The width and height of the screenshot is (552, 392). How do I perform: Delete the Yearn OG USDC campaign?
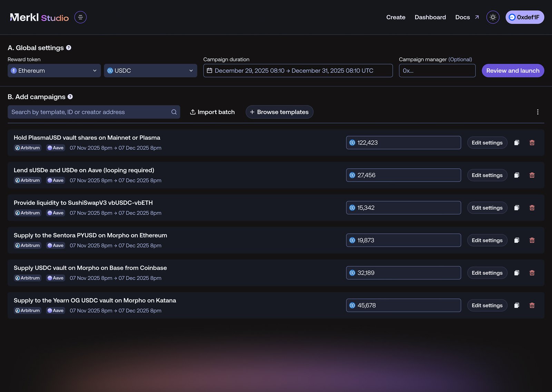tap(532, 305)
